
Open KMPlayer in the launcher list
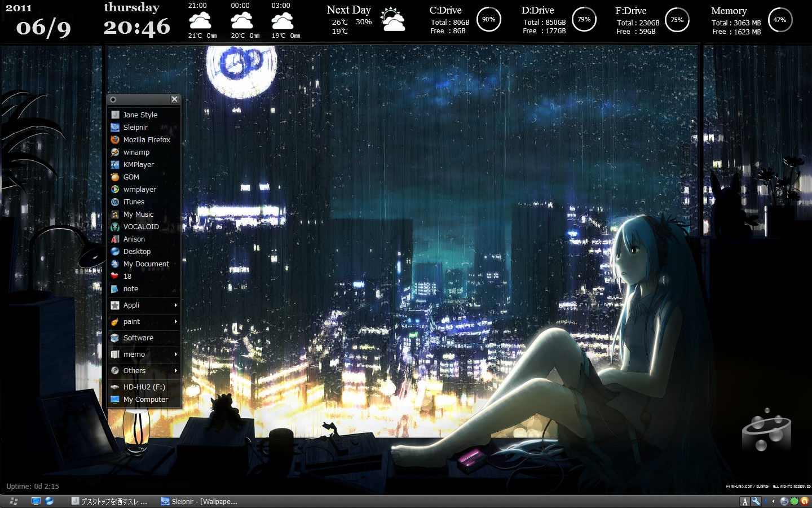(x=144, y=164)
